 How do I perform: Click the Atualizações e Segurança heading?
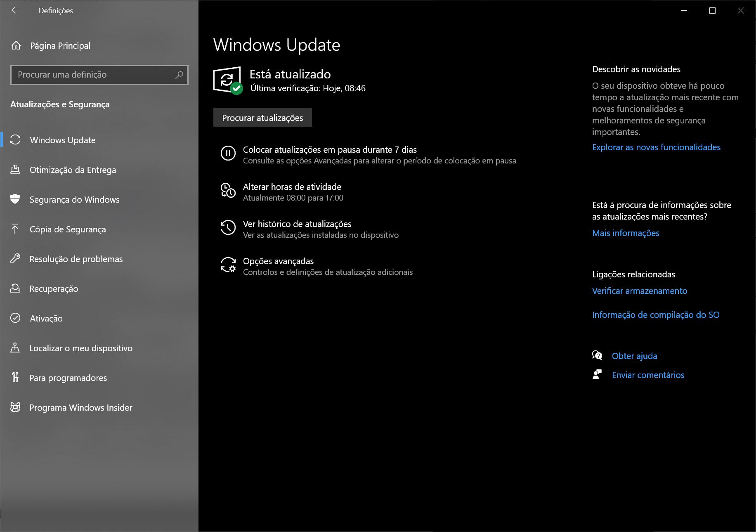coord(60,104)
